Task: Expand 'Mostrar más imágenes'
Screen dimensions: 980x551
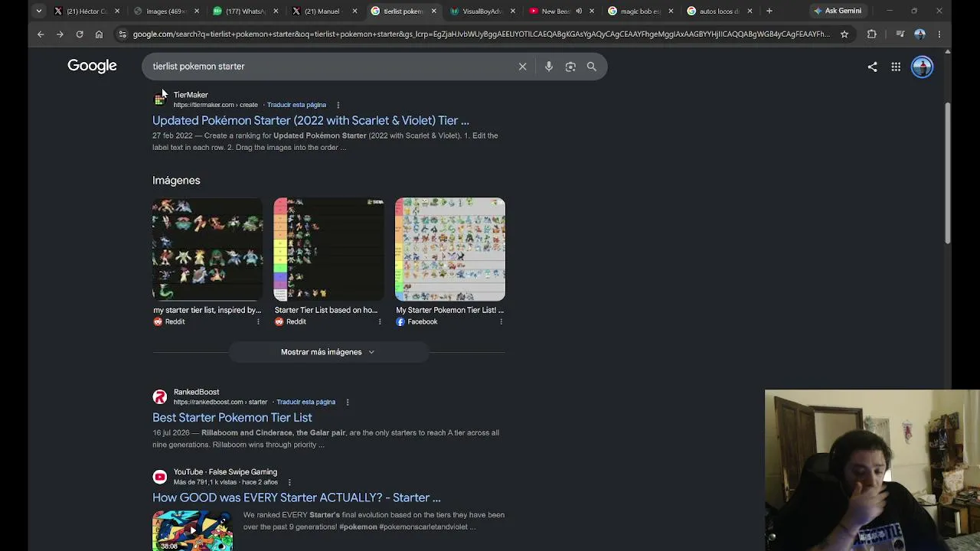Action: coord(328,352)
